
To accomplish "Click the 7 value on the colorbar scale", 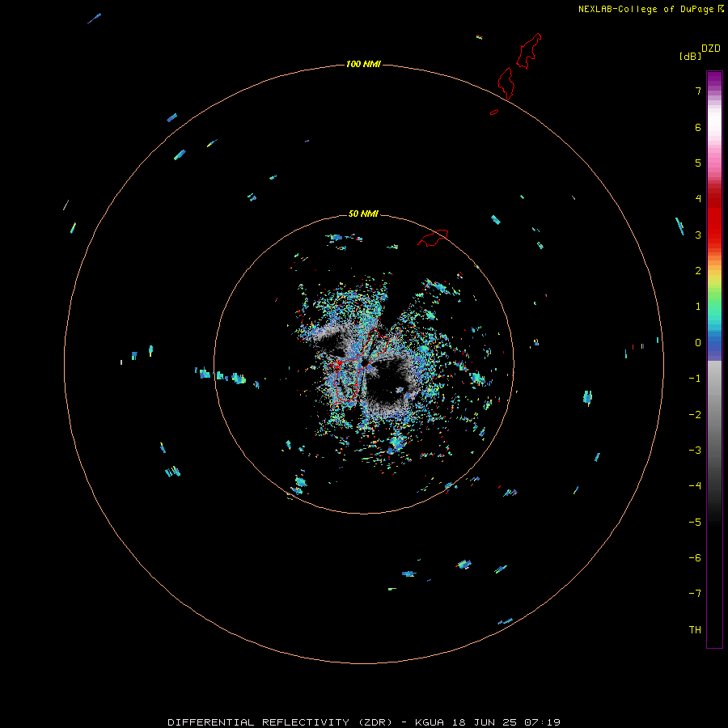I will pos(698,91).
